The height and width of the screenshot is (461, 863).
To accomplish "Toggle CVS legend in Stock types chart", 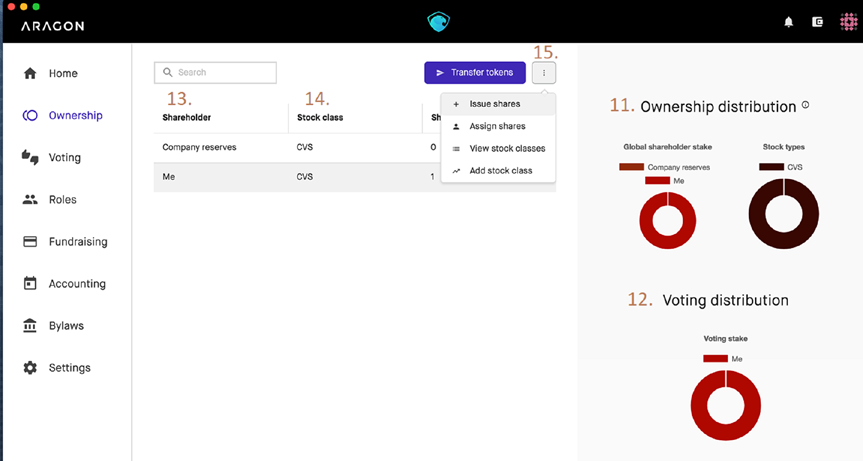I will (x=783, y=167).
